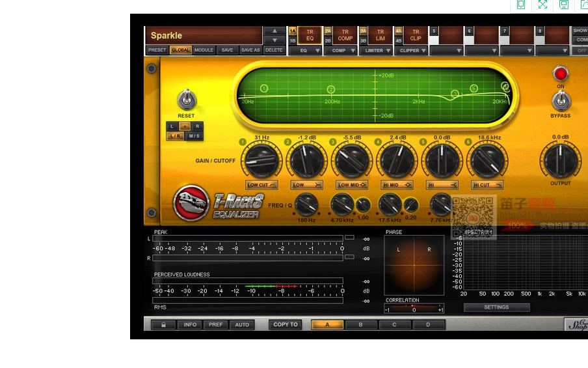This screenshot has width=588, height=368.
Task: Flip the BYPASS toggle switch
Action: click(x=561, y=101)
